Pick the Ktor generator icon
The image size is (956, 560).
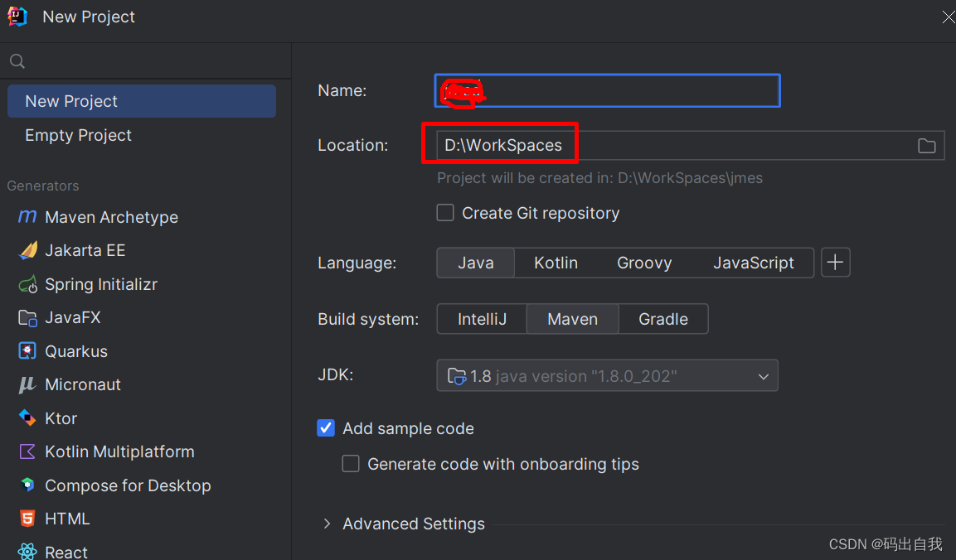(27, 418)
